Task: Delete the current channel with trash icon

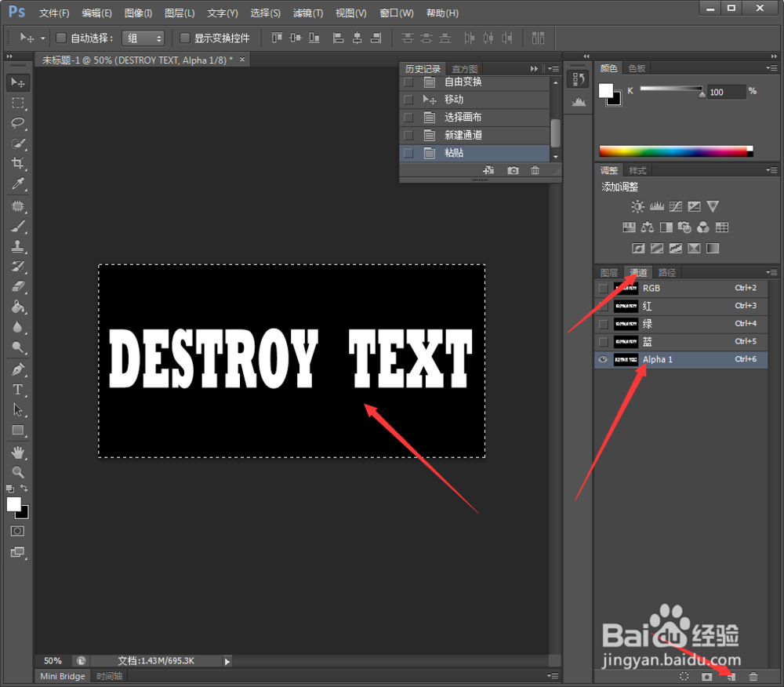Action: [x=753, y=677]
